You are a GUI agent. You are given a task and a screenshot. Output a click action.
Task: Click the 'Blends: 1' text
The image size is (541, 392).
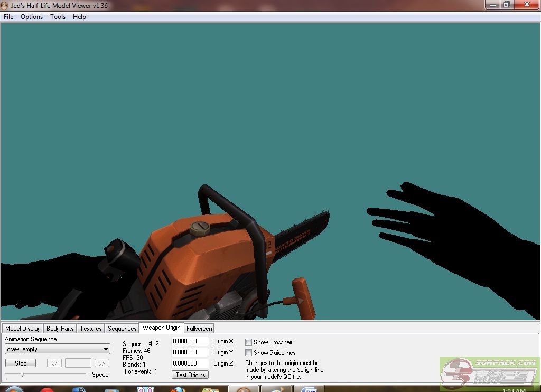click(134, 365)
